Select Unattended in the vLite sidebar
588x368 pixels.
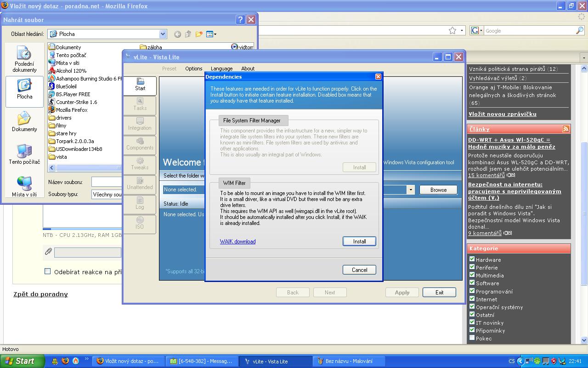tap(140, 184)
